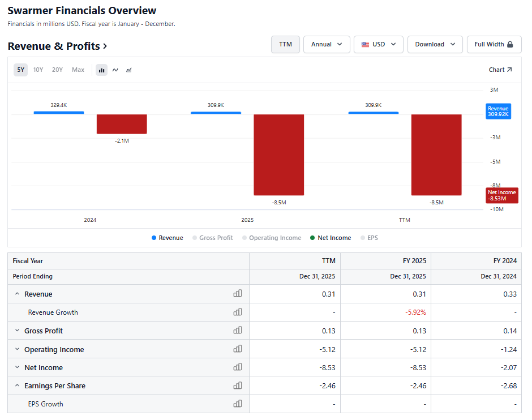Open chart icon in Revenue Growth row
Viewport: 532px width, 420px height.
(x=238, y=312)
